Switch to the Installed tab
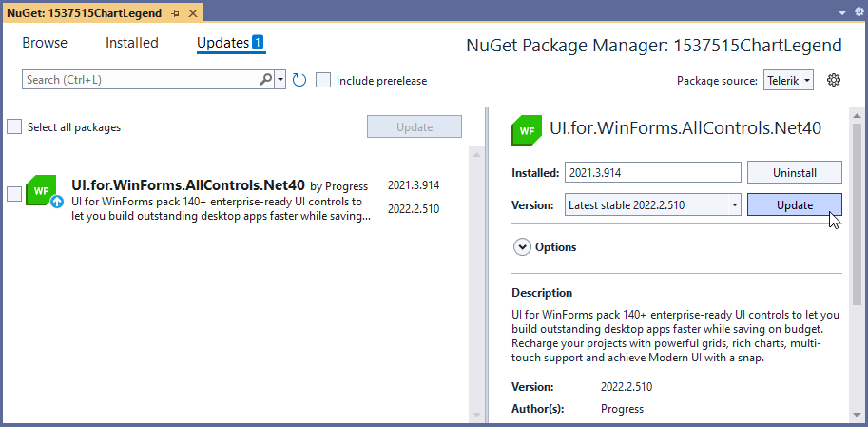Image resolution: width=868 pixels, height=427 pixels. point(132,43)
